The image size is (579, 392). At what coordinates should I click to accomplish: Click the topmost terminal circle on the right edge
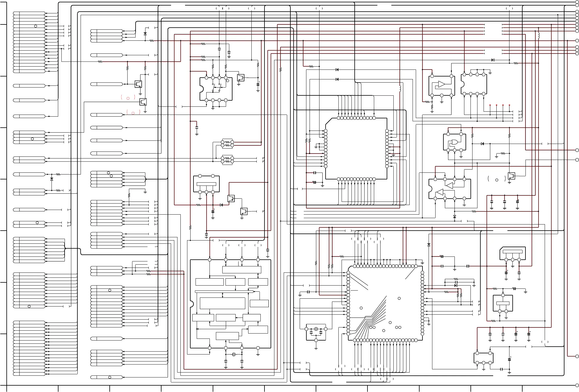pos(577,2)
